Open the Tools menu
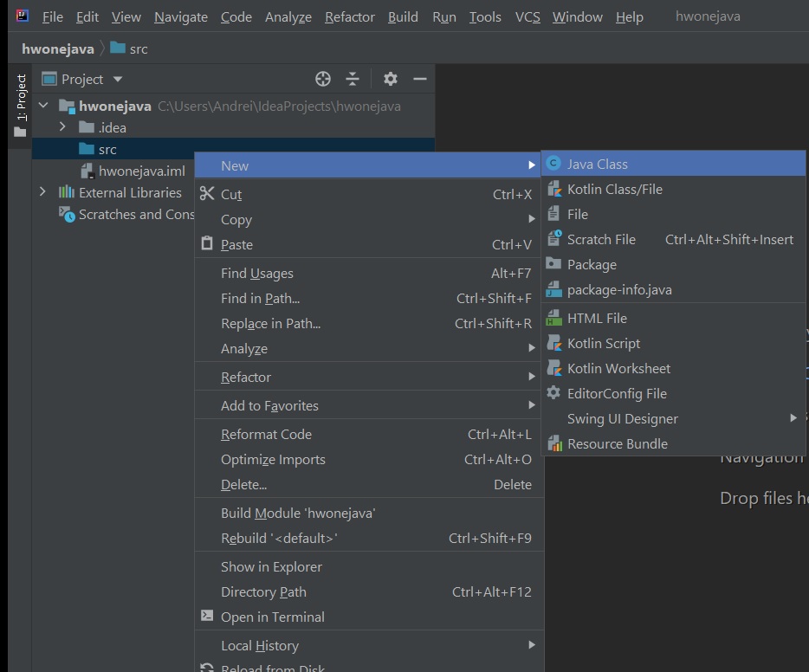809x672 pixels. pos(485,17)
